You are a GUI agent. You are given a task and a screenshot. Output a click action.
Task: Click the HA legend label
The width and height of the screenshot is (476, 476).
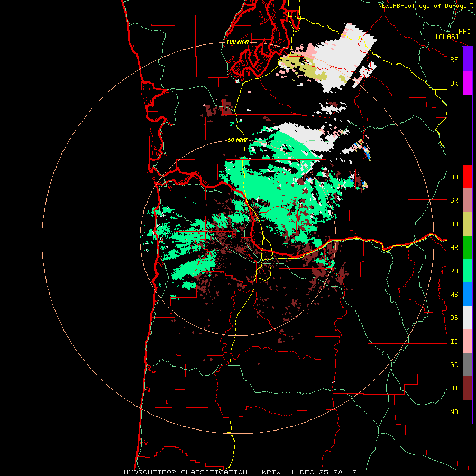tap(454, 177)
